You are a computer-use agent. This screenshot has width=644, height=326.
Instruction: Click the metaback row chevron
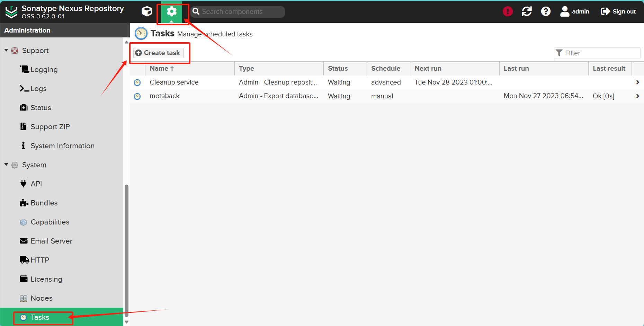point(637,96)
